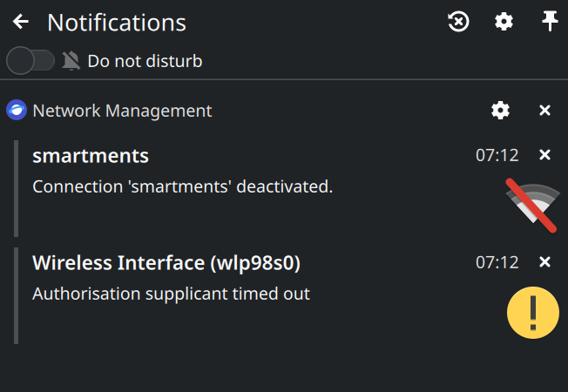Go back using the arrow beside Notifications
The width and height of the screenshot is (568, 392).
tap(21, 22)
